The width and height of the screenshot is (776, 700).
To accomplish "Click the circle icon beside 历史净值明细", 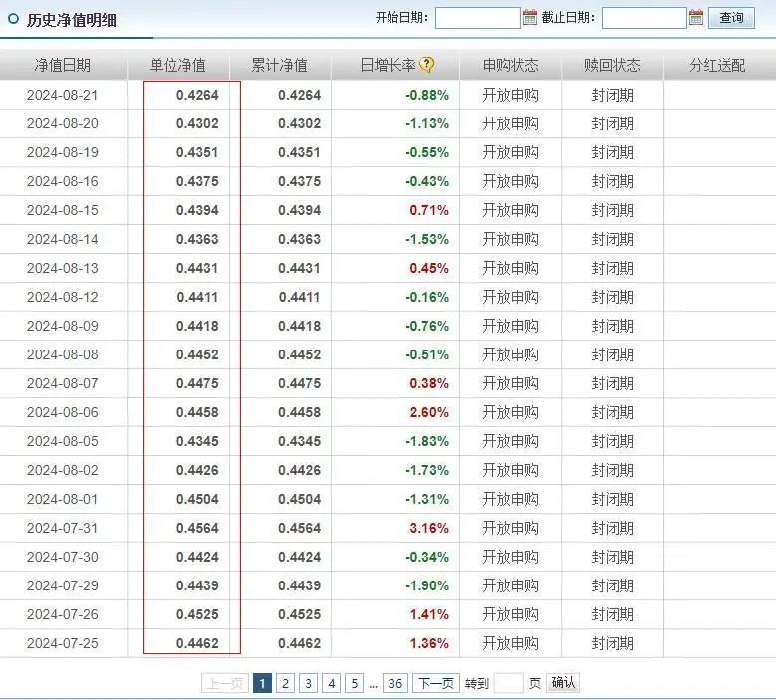I will click(13, 19).
